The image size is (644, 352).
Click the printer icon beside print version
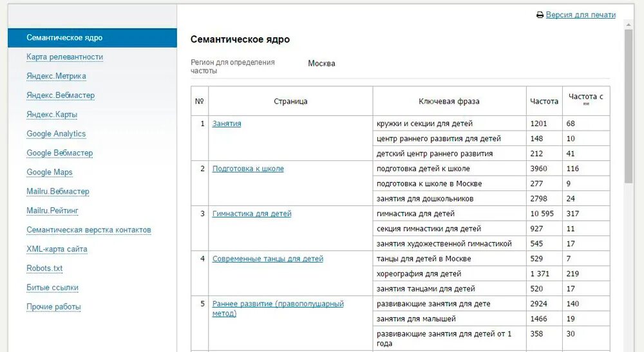point(540,15)
